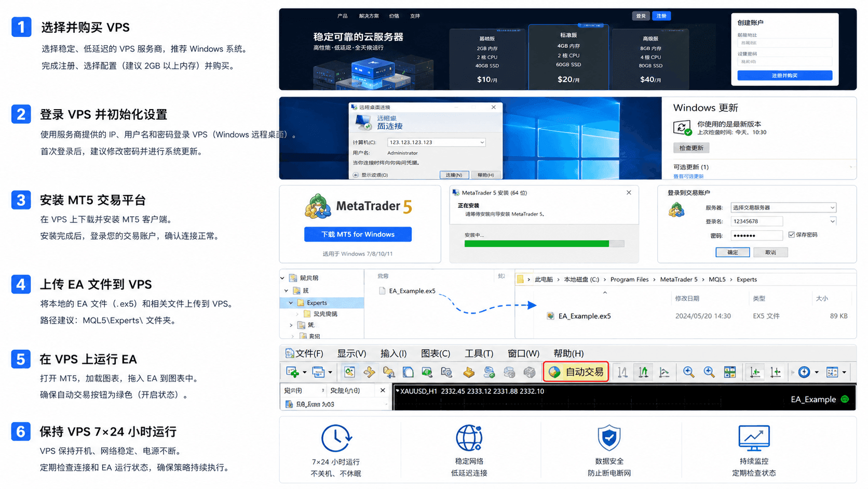Click the 密码 password field in login dialog
This screenshot has width=868, height=489.
(756, 235)
